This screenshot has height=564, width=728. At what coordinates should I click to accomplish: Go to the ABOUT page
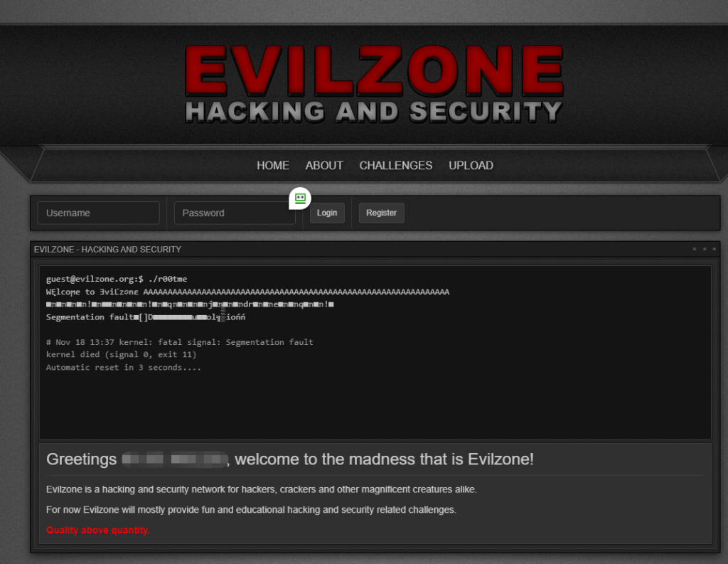point(324,166)
